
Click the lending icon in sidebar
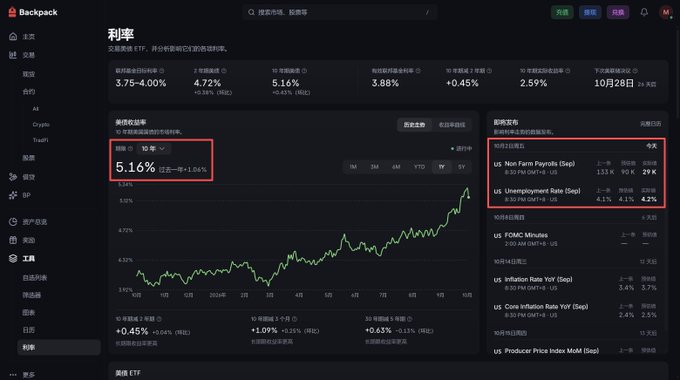coord(13,177)
